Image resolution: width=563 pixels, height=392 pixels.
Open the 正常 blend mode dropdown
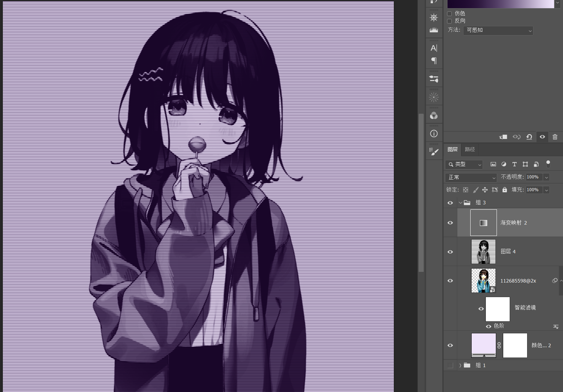tap(471, 177)
